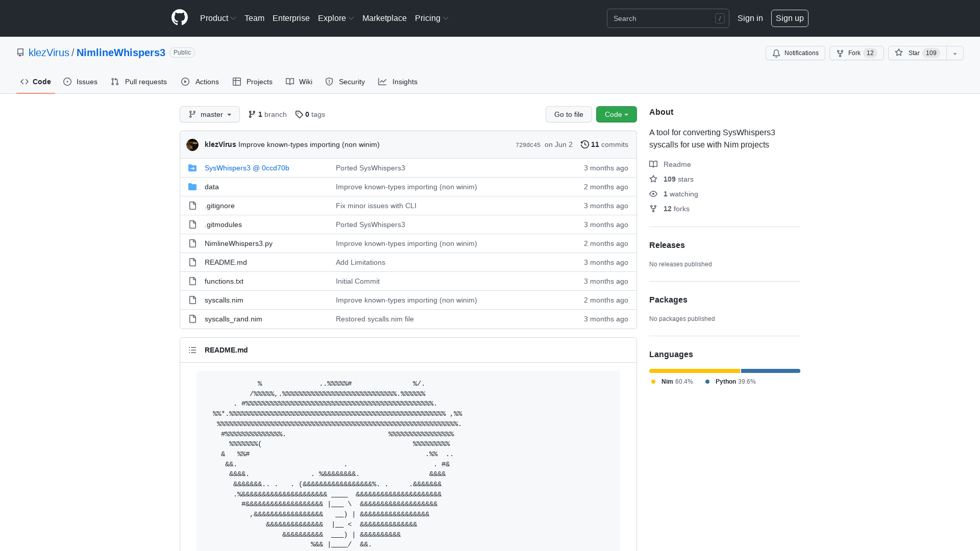Open the Explore dropdown menu

click(336, 18)
